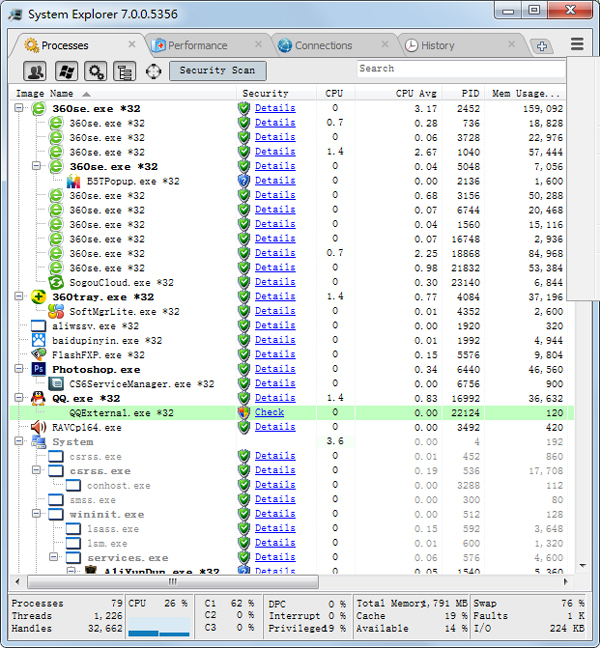Click the tree view toolbar icon
This screenshot has height=648, width=600.
(125, 71)
